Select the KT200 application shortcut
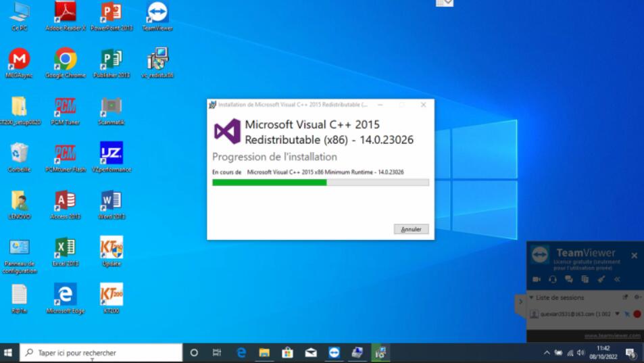644x363 pixels. tap(112, 299)
